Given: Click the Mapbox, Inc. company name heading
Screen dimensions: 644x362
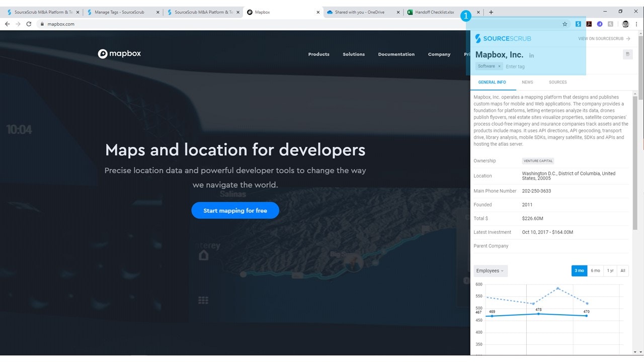Looking at the screenshot, I should (x=500, y=55).
